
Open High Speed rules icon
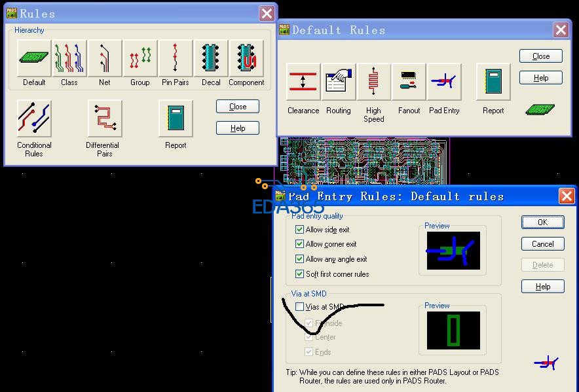pos(374,82)
